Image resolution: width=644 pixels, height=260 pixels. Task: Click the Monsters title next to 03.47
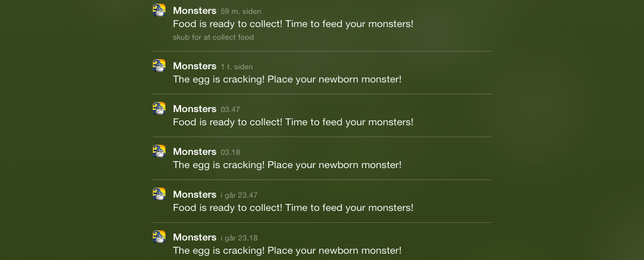pyautogui.click(x=194, y=109)
